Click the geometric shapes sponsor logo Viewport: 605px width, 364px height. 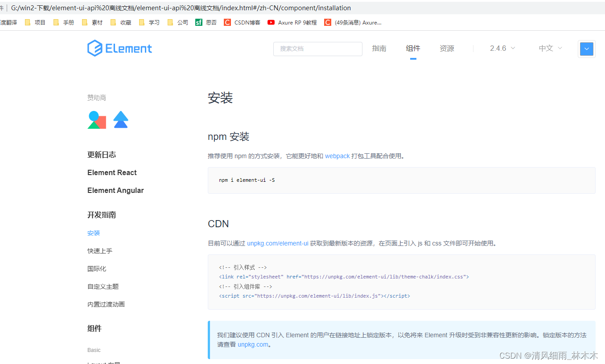coord(97,119)
